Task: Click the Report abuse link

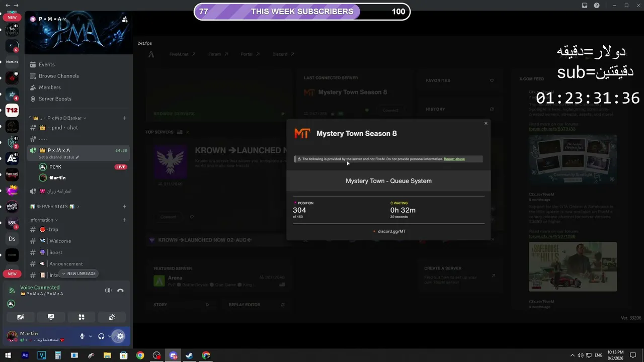Action: (x=454, y=159)
